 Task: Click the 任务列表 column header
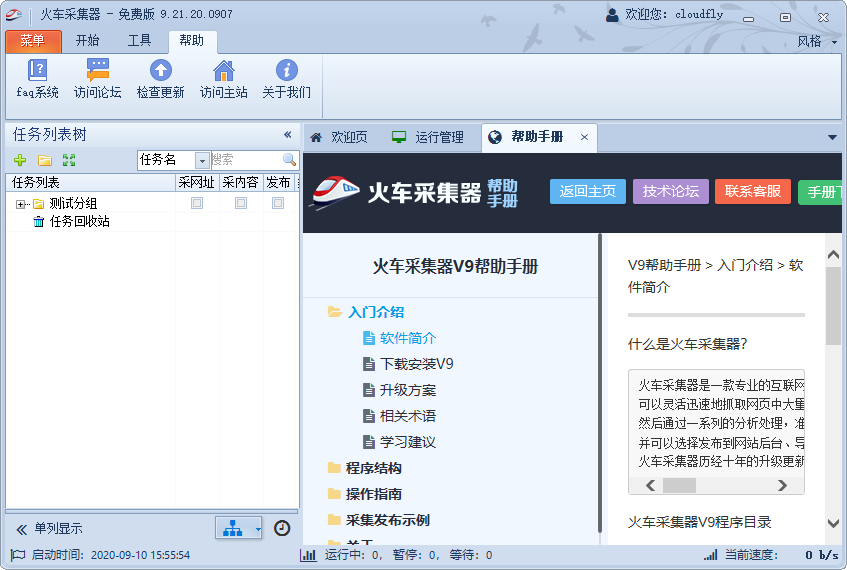click(91, 183)
